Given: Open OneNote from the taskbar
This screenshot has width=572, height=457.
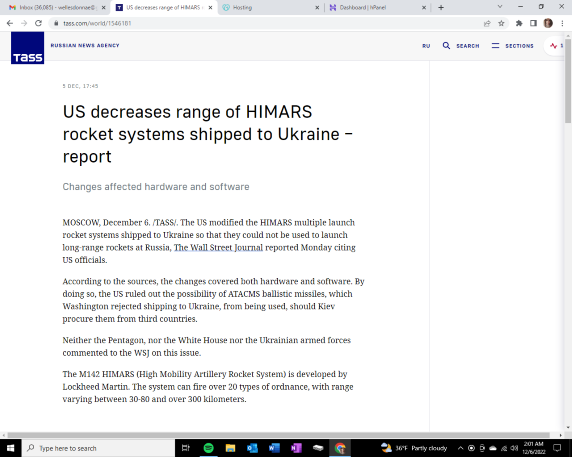Looking at the screenshot, I should (296, 448).
